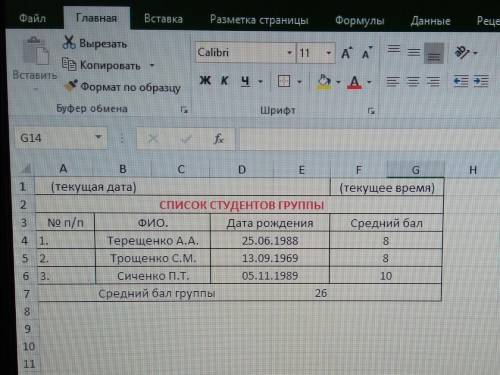Decrease font size with small A
The height and width of the screenshot is (375, 500).
pos(367,53)
